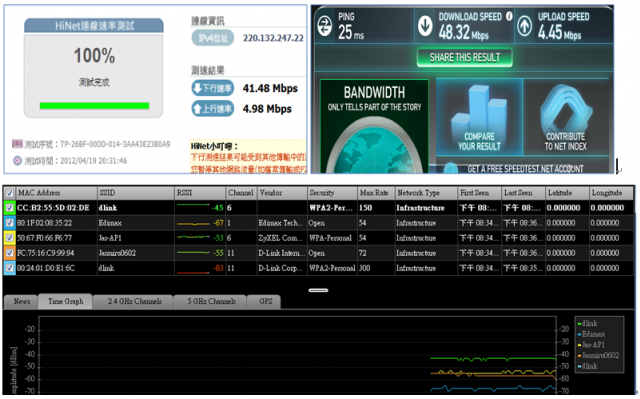This screenshot has height=399, width=640.
Task: Click the HiNet upstream rate badge
Action: pos(212,109)
